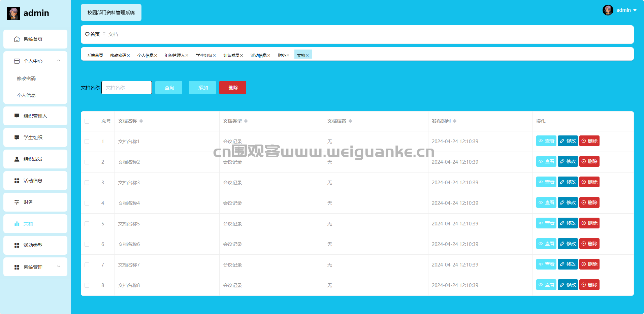Image resolution: width=644 pixels, height=314 pixels.
Task: Close the 文档 tab
Action: tap(307, 56)
